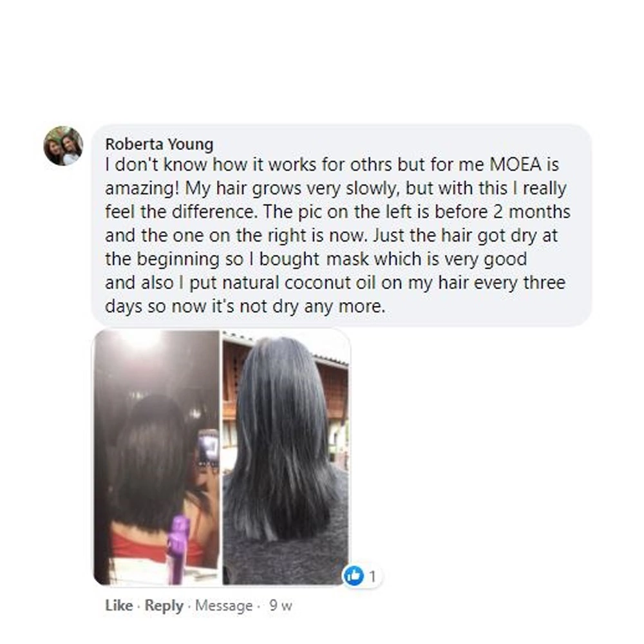Click the purple bottle in before photo
The width and height of the screenshot is (644, 644).
point(178,549)
